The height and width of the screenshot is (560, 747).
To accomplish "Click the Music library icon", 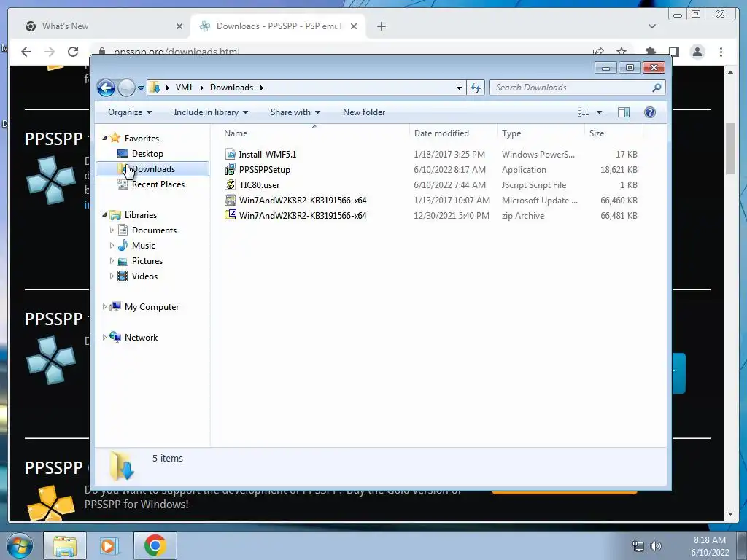I will click(x=123, y=245).
